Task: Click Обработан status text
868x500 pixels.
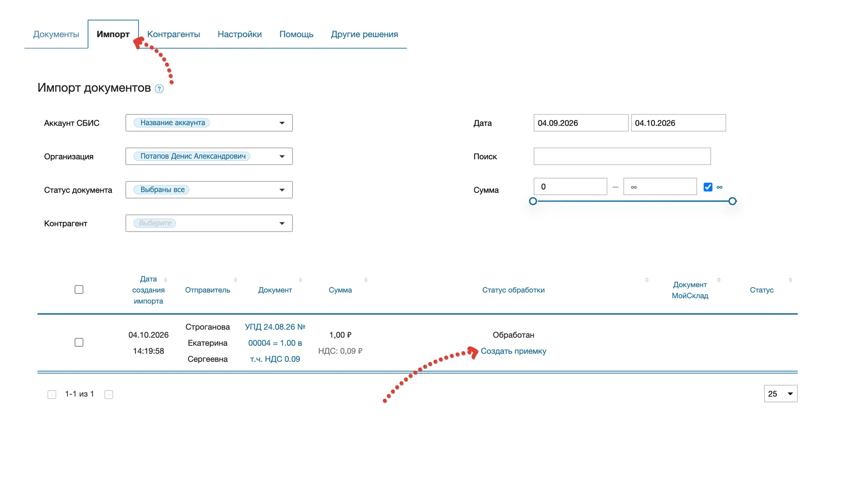Action: 513,335
